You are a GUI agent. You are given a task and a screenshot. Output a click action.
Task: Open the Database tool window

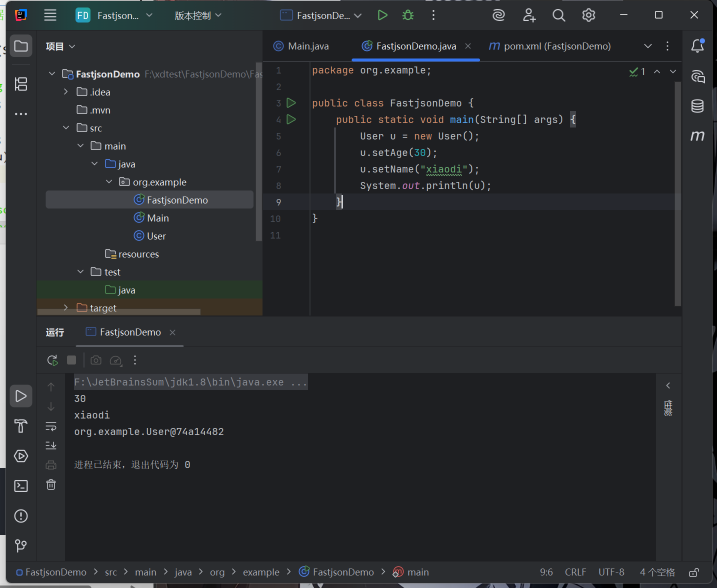[x=697, y=106]
